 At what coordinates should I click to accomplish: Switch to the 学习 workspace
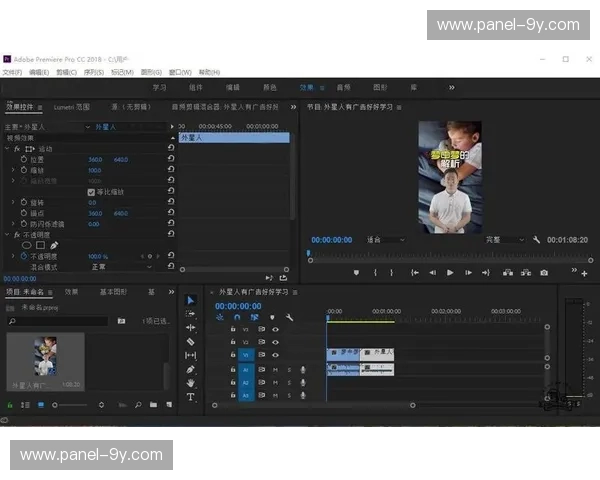(x=160, y=87)
